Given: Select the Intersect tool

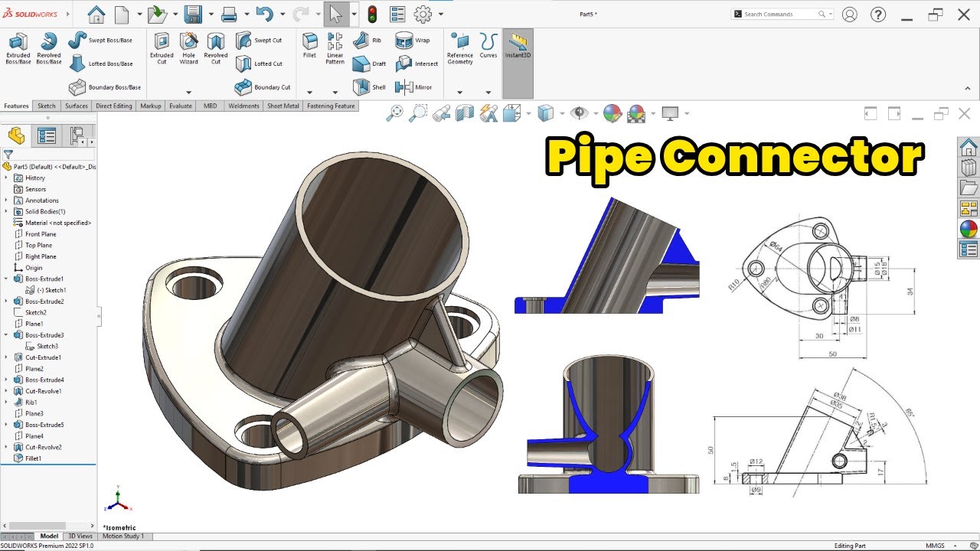Looking at the screenshot, I should (416, 64).
